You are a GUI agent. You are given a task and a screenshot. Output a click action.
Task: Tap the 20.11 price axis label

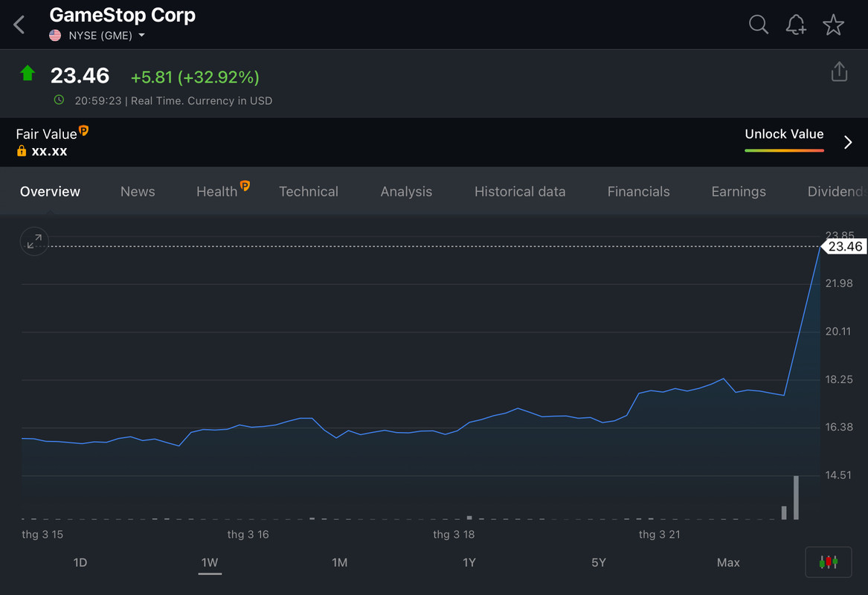click(x=838, y=332)
